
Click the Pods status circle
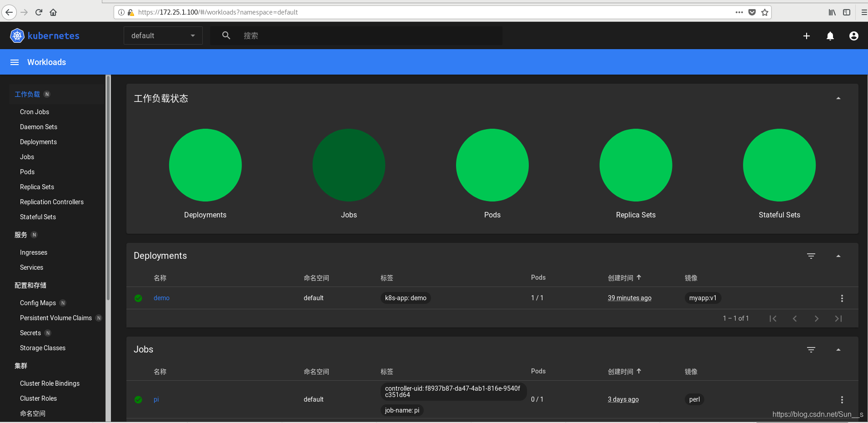click(x=492, y=165)
